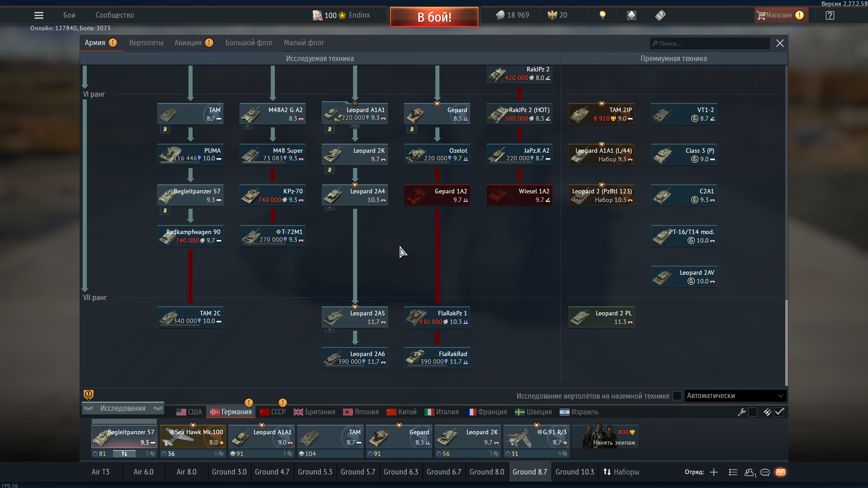Start battle with В бой! button
Image resolution: width=868 pixels, height=488 pixels.
(434, 17)
